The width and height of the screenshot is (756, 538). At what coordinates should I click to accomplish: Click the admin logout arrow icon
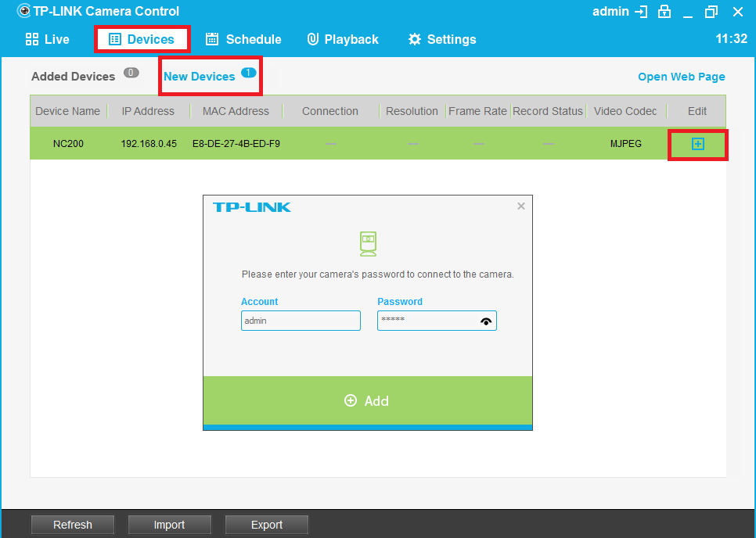(641, 12)
